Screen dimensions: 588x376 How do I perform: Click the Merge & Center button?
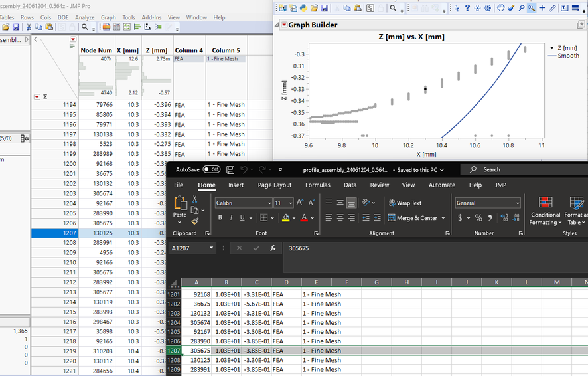point(413,218)
